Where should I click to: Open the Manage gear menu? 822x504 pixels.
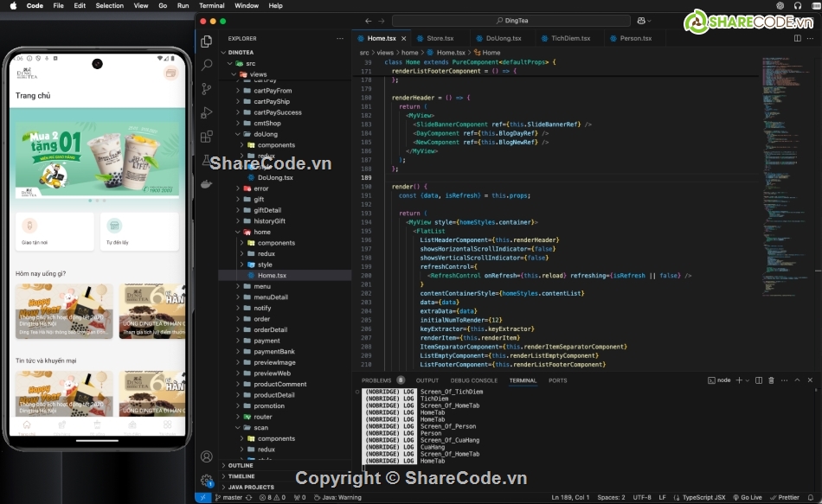[207, 480]
